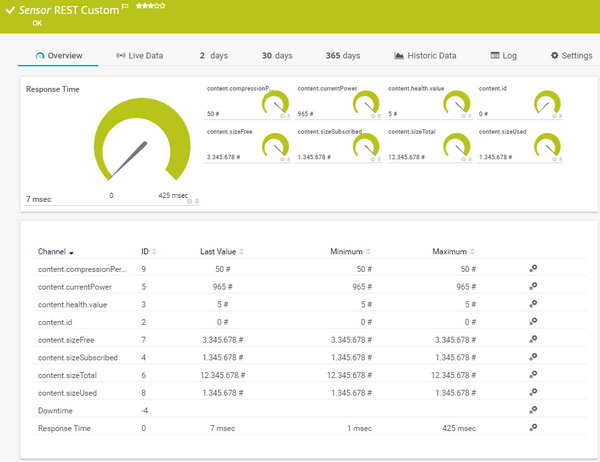Screen dimensions: 600x462
Task: Open the Settings tab
Action: 571,56
